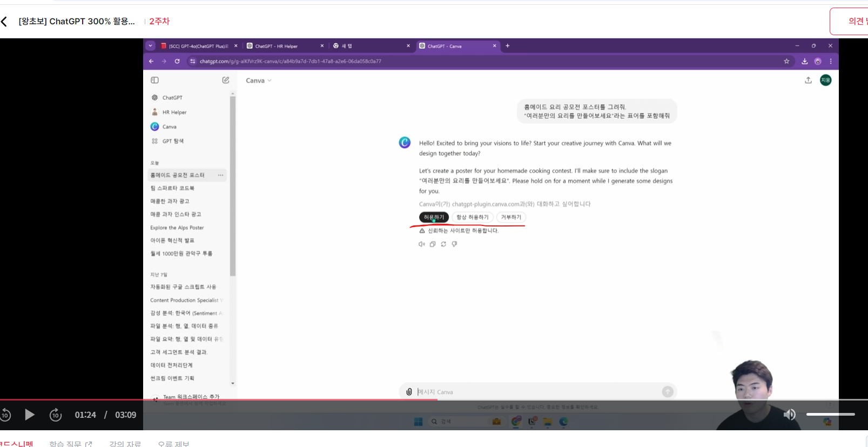Share the conversation via upload icon
Image resolution: width=868 pixels, height=447 pixels.
[x=808, y=80]
